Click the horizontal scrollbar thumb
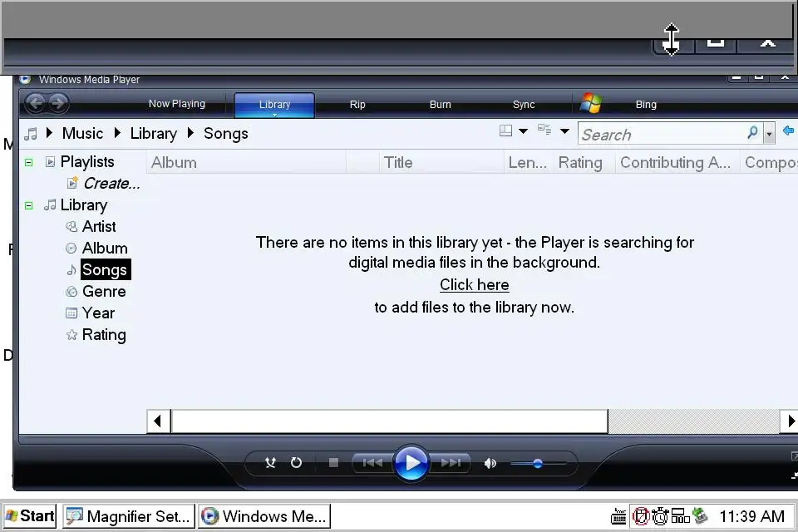Screen dimensions: 798x532 tap(389, 421)
